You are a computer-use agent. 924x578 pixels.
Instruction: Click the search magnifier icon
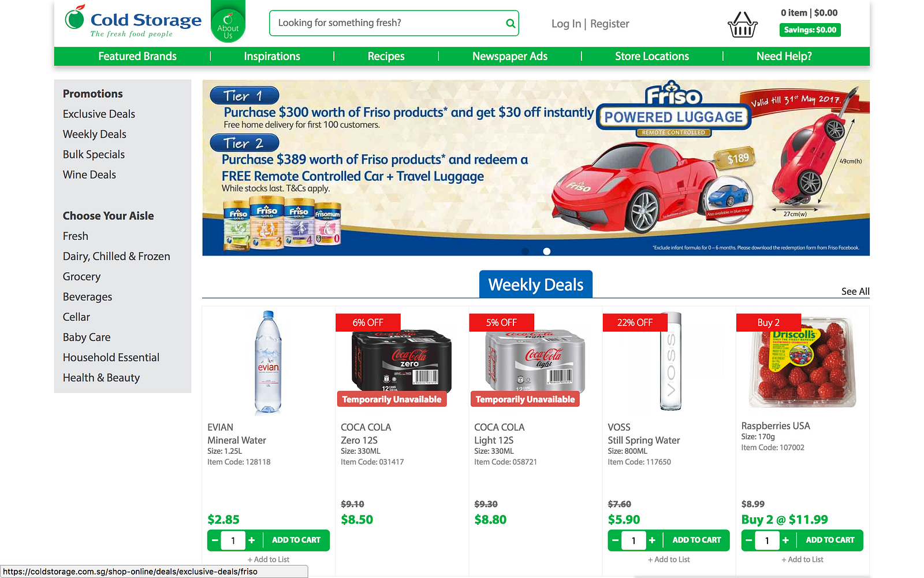(510, 23)
